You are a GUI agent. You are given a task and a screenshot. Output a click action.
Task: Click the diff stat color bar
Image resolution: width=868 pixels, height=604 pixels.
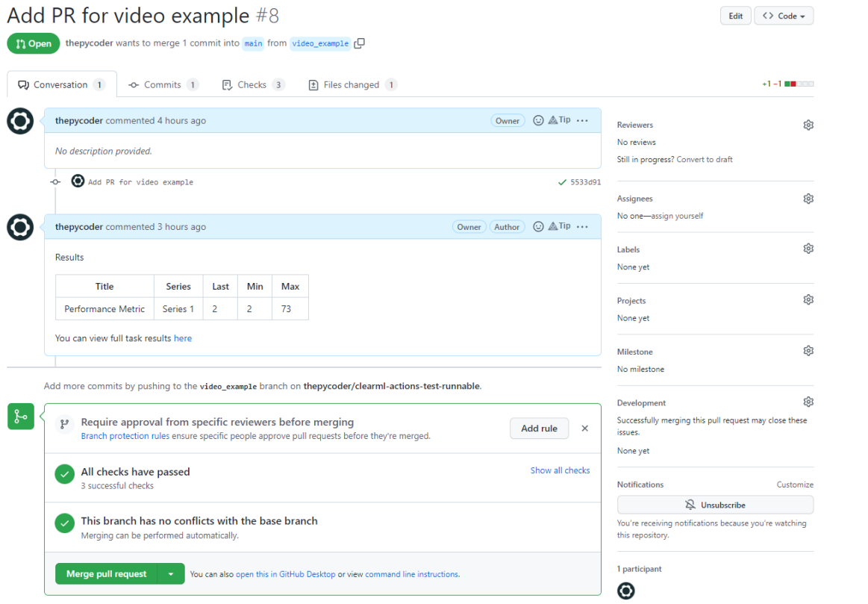click(x=799, y=84)
